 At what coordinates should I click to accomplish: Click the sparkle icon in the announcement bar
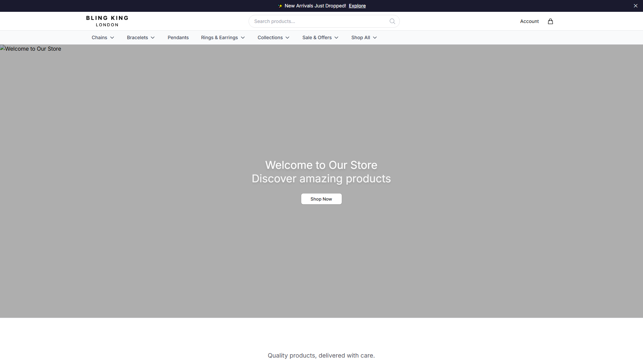(280, 6)
